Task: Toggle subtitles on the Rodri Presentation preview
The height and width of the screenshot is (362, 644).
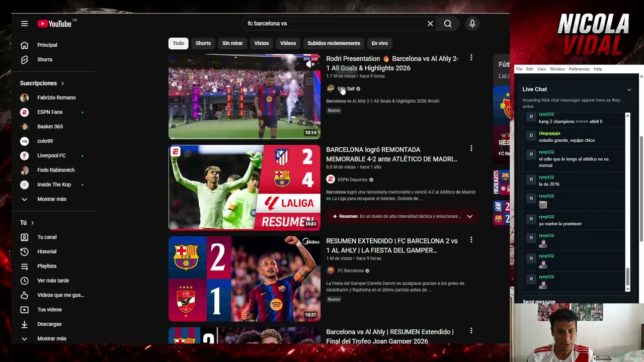Action: 310,81
